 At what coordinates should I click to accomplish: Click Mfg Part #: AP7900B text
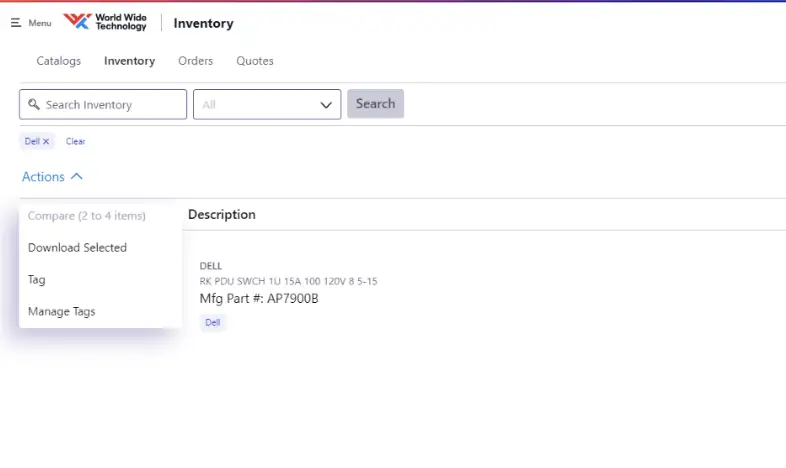(x=259, y=299)
